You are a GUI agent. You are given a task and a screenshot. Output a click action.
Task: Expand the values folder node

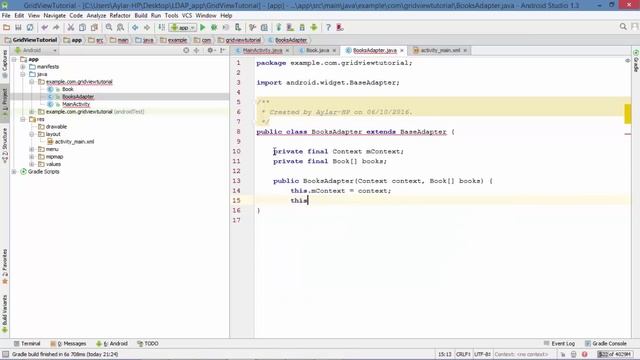click(32, 164)
